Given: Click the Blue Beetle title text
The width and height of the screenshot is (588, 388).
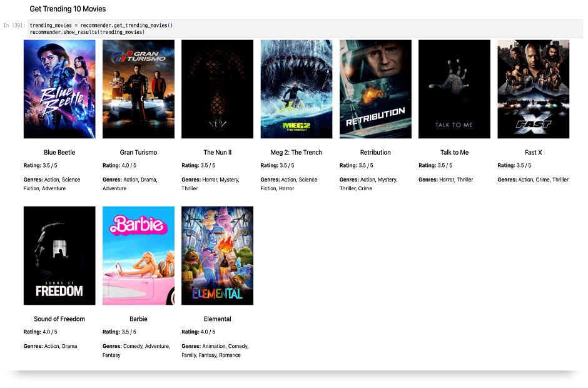Looking at the screenshot, I should point(59,152).
